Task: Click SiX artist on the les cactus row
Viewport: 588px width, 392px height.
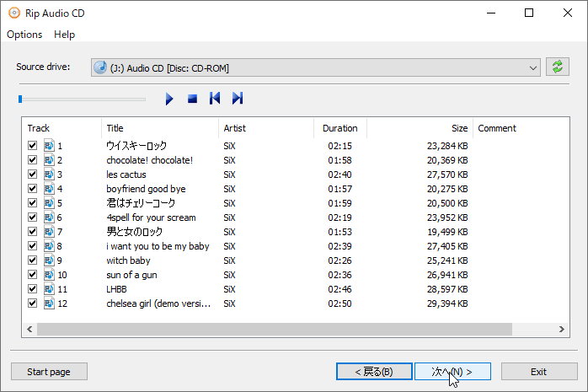Action: (229, 175)
